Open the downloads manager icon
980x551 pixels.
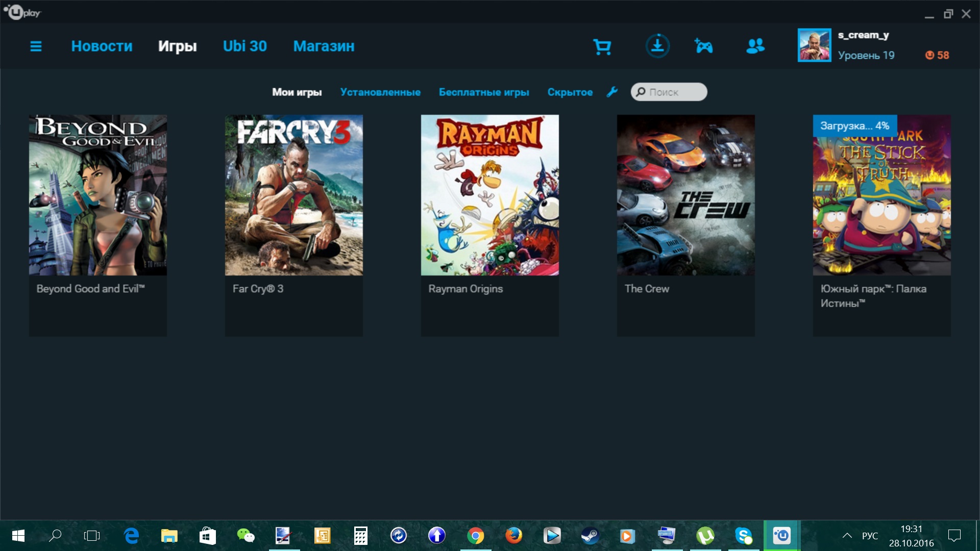[x=657, y=46]
